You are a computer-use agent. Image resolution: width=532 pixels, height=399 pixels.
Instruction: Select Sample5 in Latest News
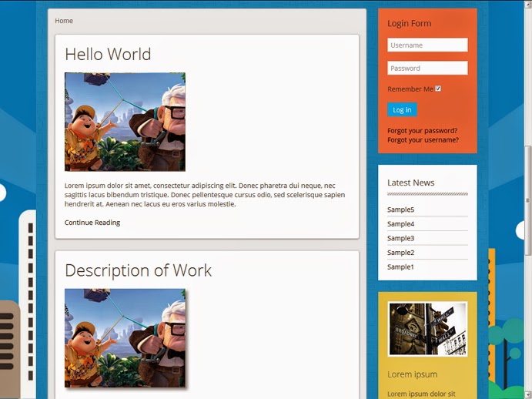(x=400, y=210)
